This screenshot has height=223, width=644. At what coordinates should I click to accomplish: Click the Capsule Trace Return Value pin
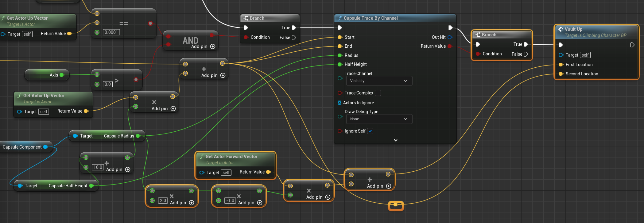point(450,46)
